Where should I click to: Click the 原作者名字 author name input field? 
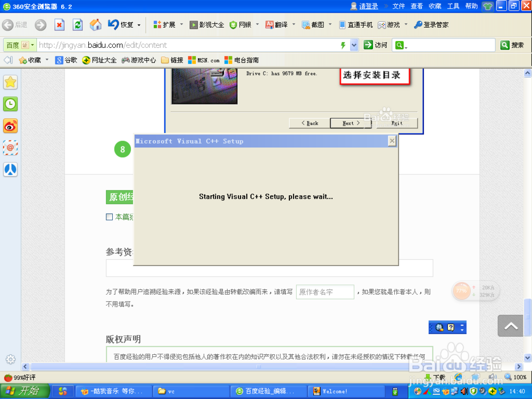[325, 292]
